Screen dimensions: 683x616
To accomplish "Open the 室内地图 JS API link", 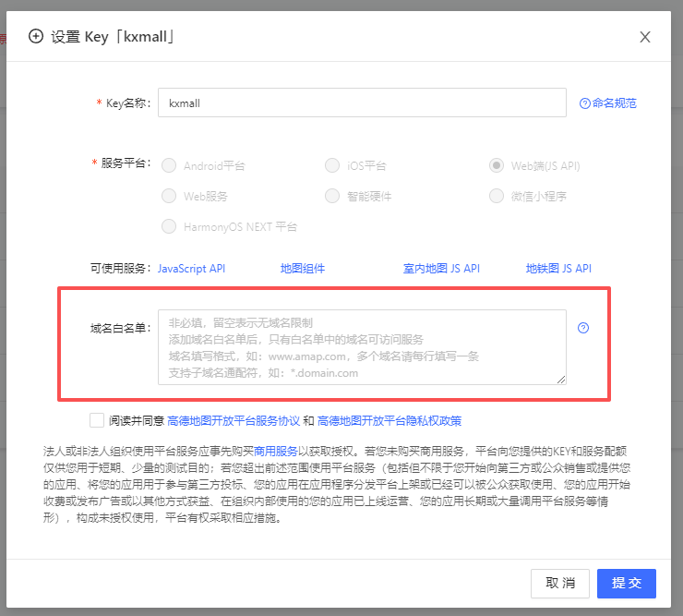I will pyautogui.click(x=441, y=269).
